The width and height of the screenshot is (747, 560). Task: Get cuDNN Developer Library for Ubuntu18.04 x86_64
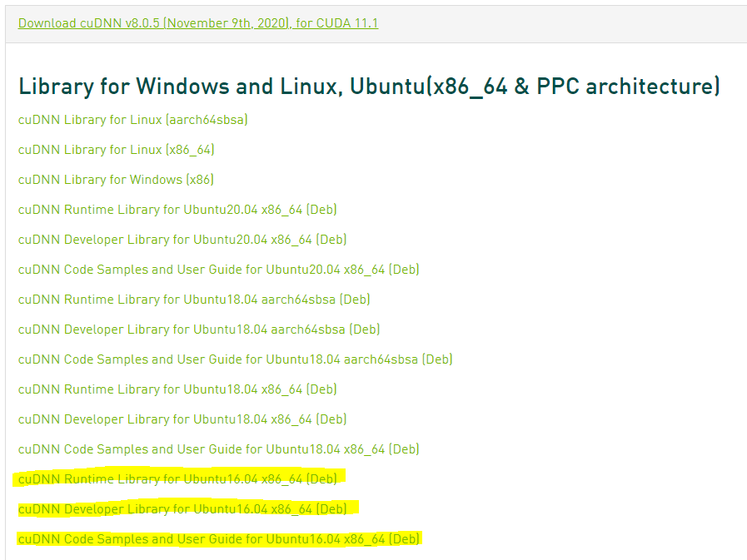pos(182,419)
